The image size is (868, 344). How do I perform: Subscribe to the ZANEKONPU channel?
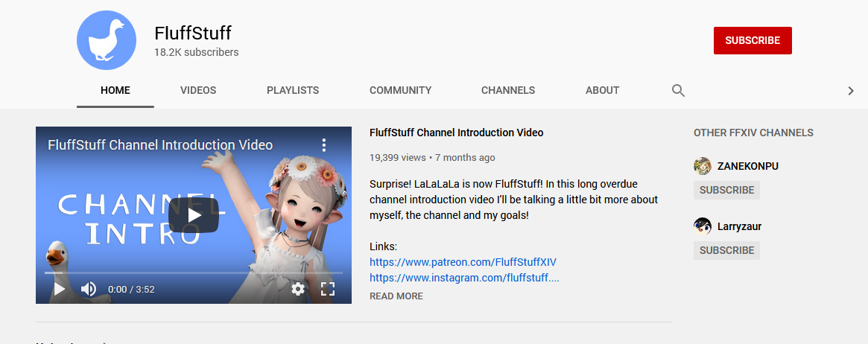pyautogui.click(x=727, y=190)
